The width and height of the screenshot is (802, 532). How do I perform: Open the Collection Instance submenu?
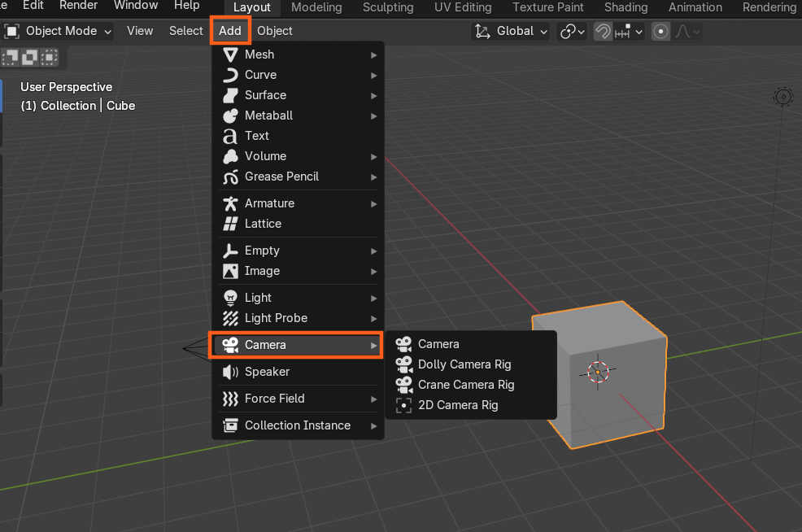(x=298, y=425)
